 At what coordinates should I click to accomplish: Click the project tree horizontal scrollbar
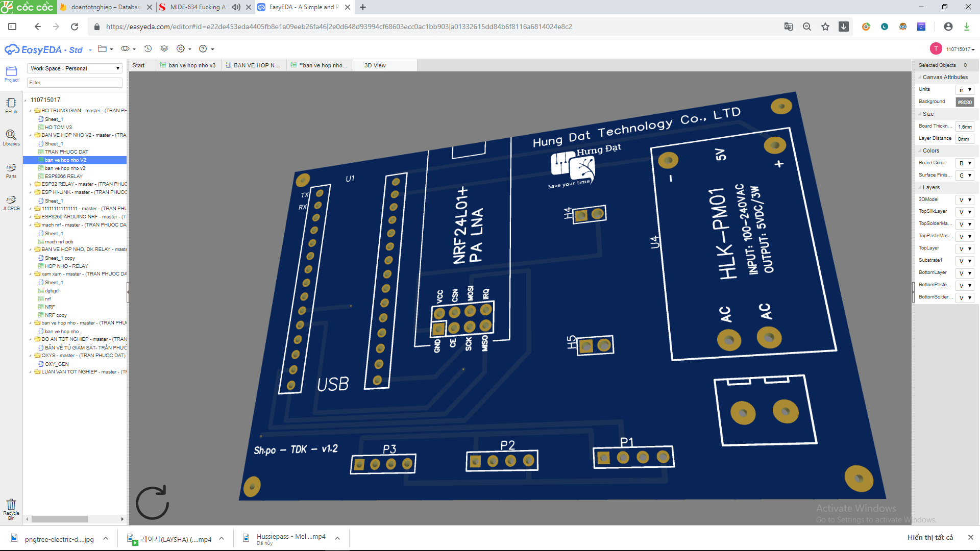coord(59,519)
